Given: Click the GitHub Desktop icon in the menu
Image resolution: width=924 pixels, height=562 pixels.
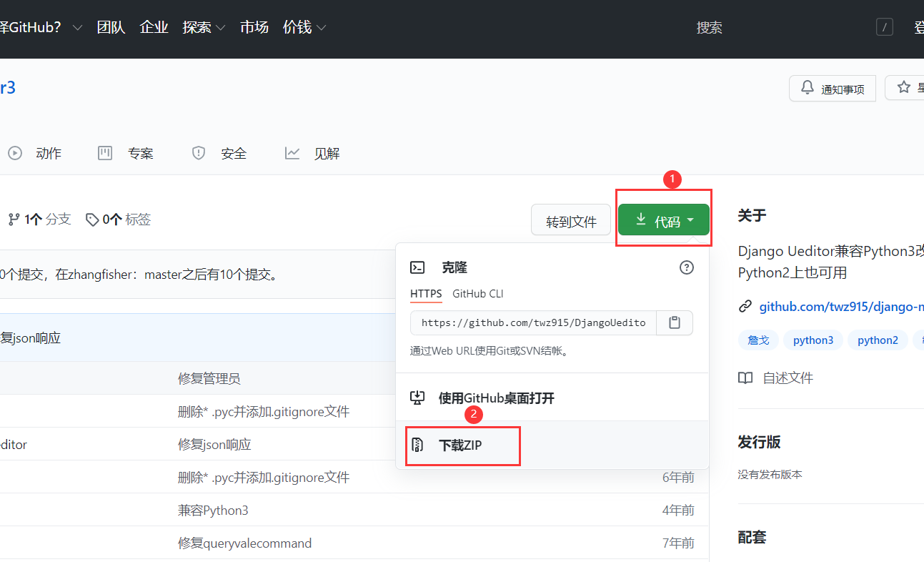Looking at the screenshot, I should pyautogui.click(x=417, y=398).
